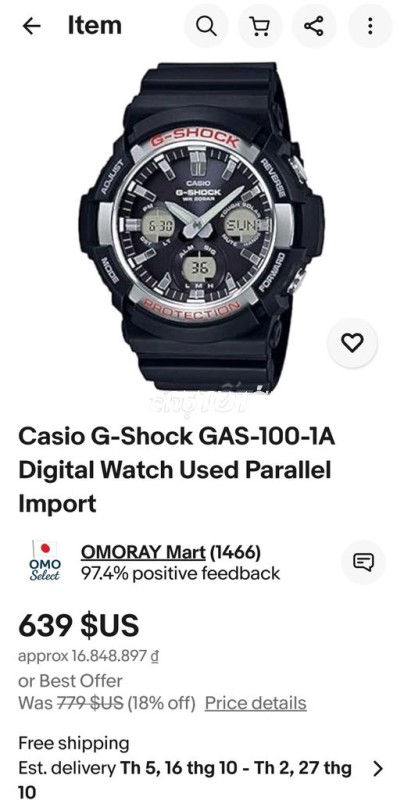Tap the 639 $US price

tap(79, 625)
